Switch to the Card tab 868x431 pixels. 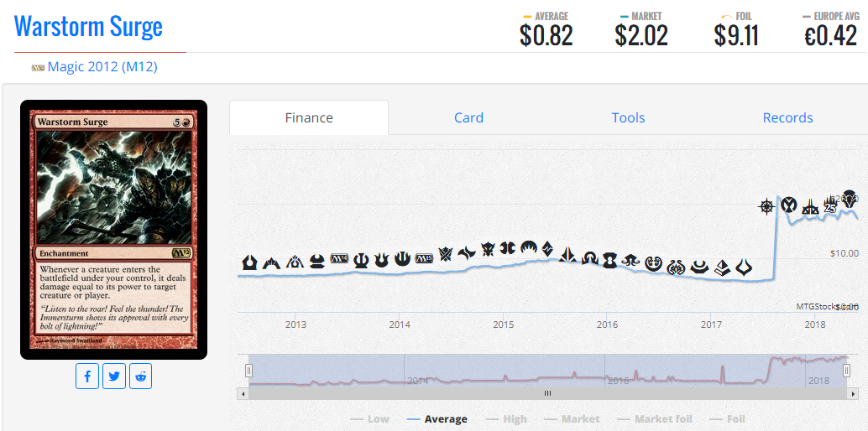tap(469, 118)
